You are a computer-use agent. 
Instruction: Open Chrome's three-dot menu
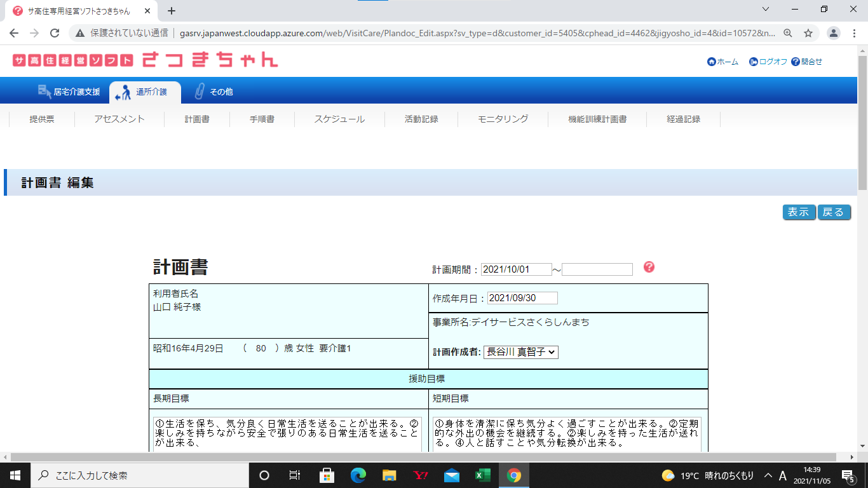pyautogui.click(x=855, y=33)
